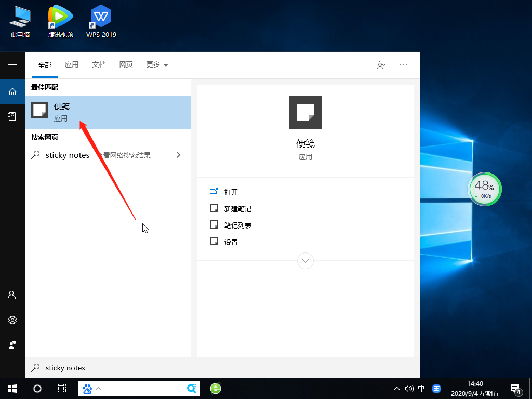This screenshot has width=532, height=399.
Task: Expand more actions with the down chevron
Action: [x=305, y=260]
